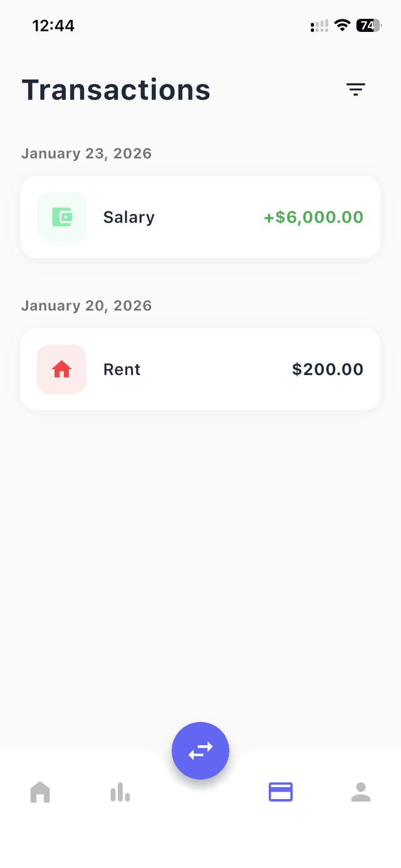Screen dimensions: 401x868
Task: Tap the $200.00 amount
Action: coord(327,369)
